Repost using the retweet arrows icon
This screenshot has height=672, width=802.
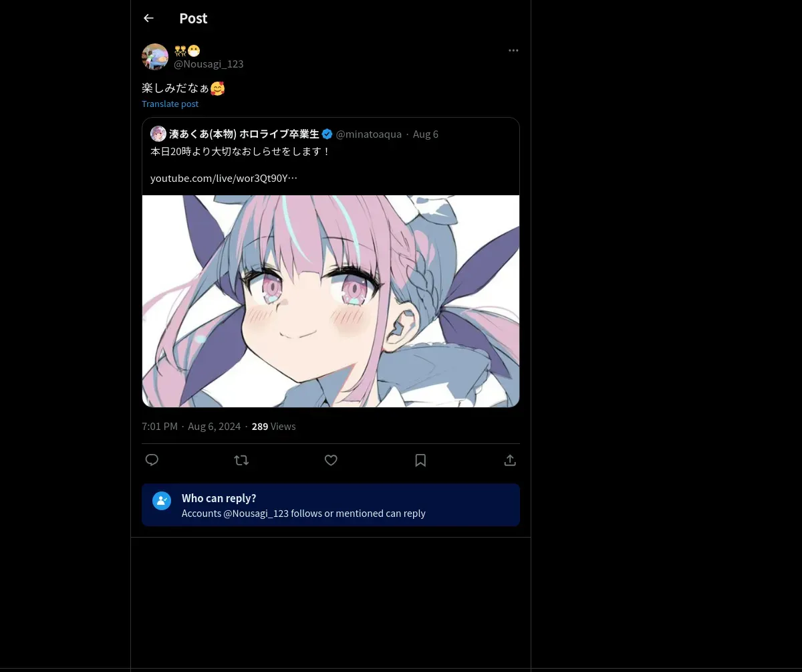point(241,460)
